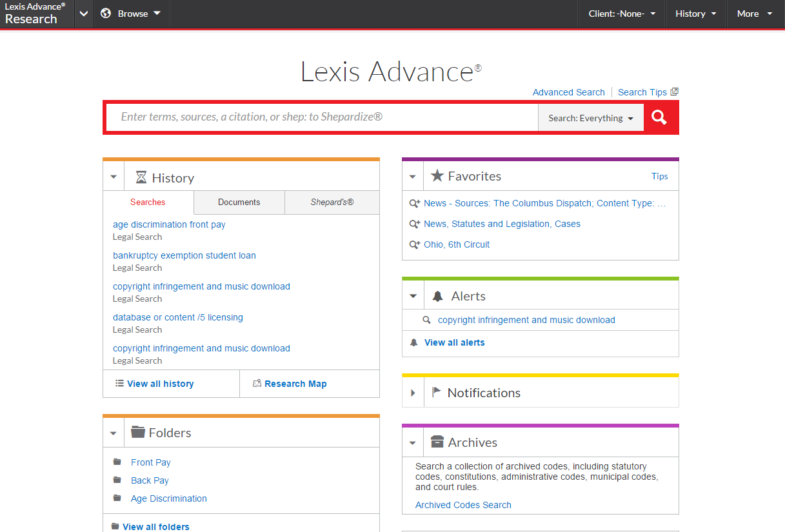
Task: Click the external link icon after Search Tips
Action: (674, 92)
